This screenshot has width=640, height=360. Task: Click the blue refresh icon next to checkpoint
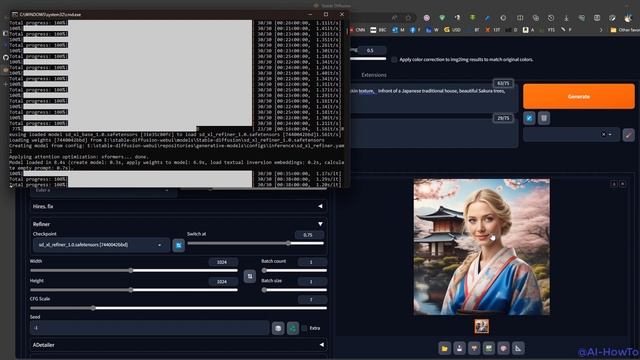(x=179, y=245)
